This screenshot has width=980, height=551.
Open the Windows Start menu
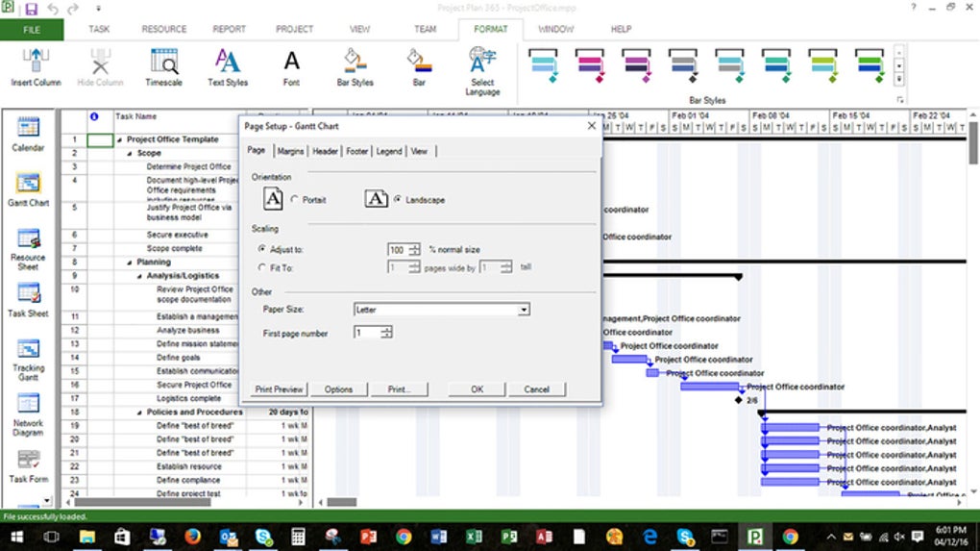[17, 537]
